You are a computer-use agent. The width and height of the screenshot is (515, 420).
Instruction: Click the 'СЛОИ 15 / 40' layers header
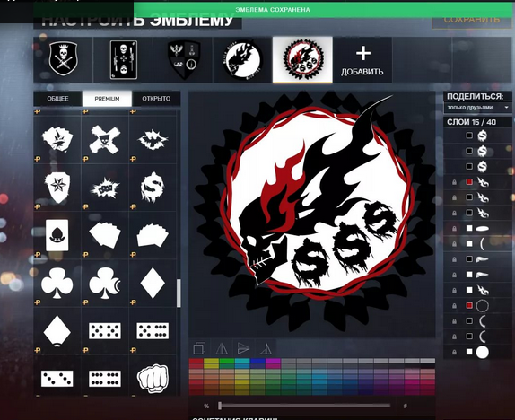(471, 122)
